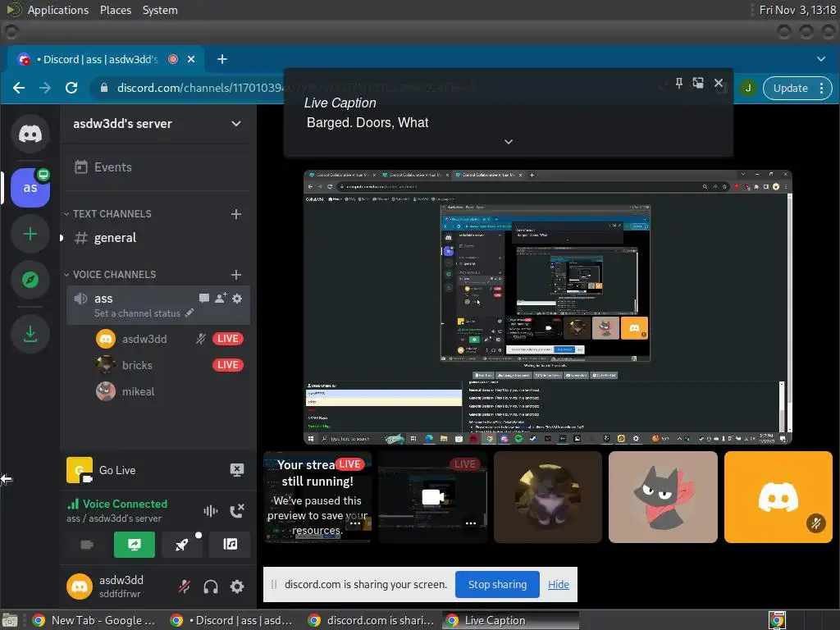Add a server with plus icon

30,234
